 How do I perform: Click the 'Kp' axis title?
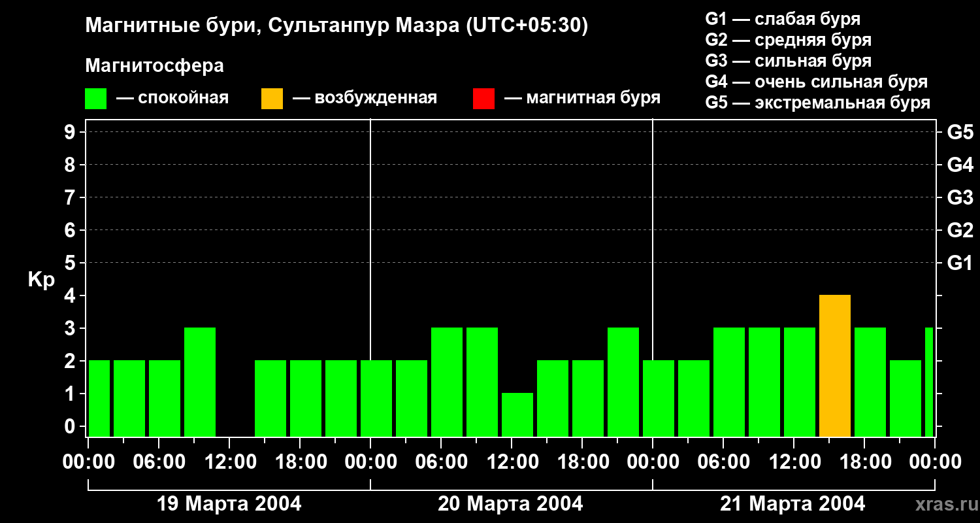pyautogui.click(x=41, y=280)
